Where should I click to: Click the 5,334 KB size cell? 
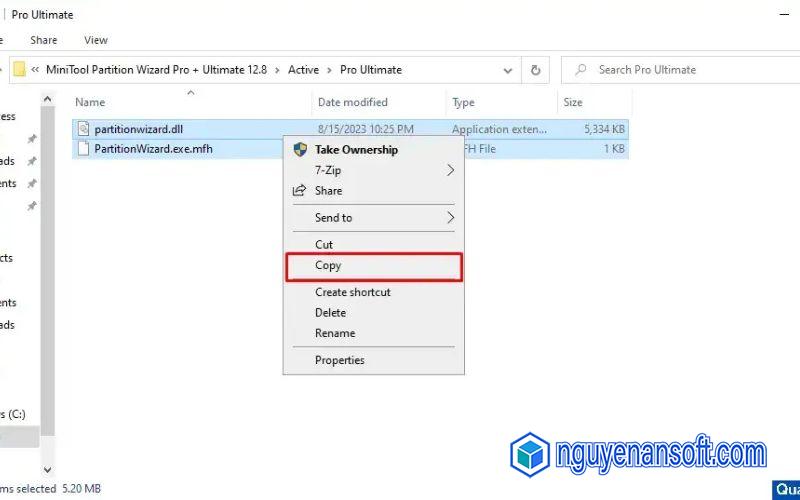click(x=604, y=129)
